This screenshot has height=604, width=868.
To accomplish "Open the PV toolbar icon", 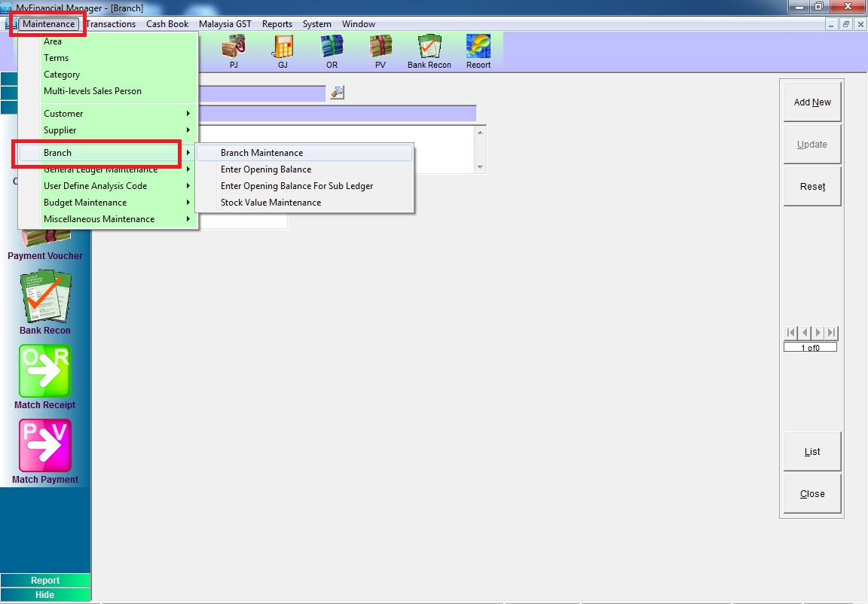I will (381, 49).
